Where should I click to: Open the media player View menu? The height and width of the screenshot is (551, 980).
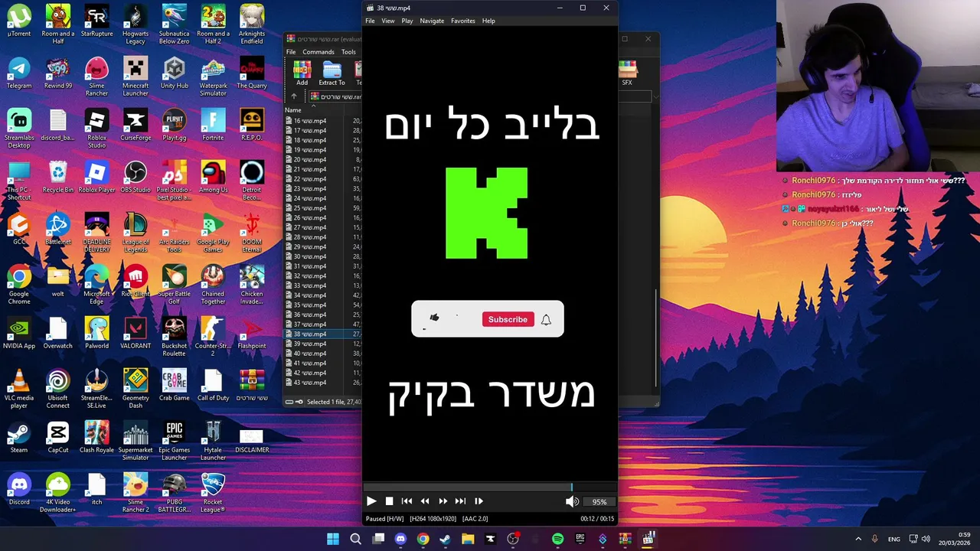(x=388, y=21)
